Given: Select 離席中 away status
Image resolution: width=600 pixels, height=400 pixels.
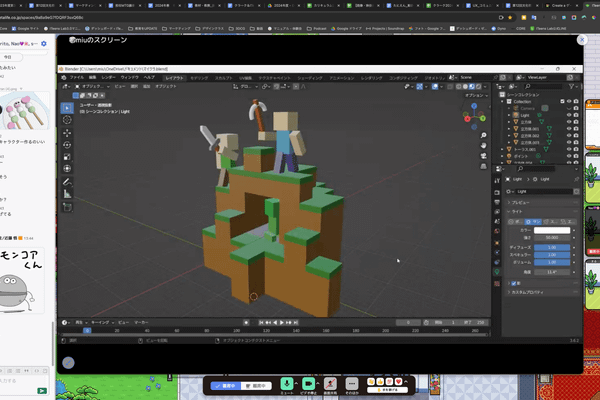Looking at the screenshot, I should (x=256, y=386).
